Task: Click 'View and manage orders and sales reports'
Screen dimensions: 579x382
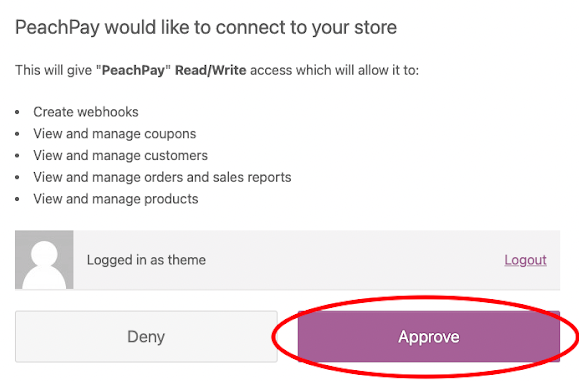Action: (x=162, y=177)
